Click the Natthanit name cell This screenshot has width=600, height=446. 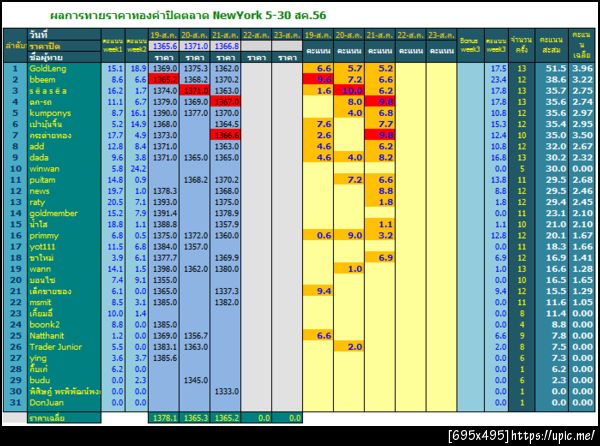pos(64,335)
